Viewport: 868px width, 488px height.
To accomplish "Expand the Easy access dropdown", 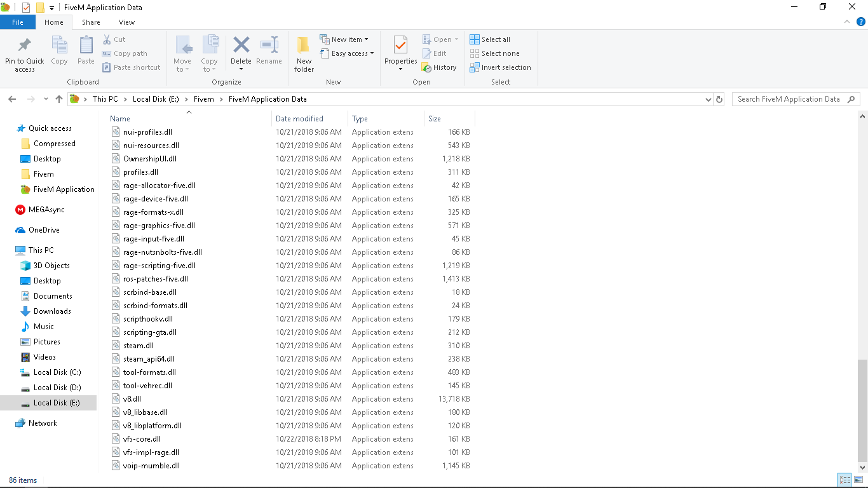I will click(346, 53).
